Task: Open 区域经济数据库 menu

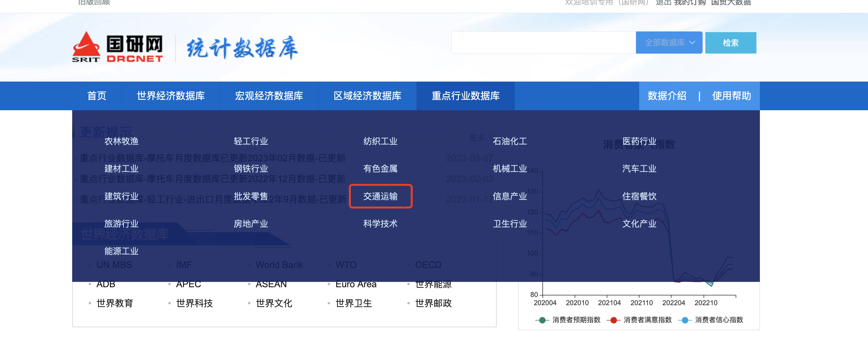Action: point(367,96)
